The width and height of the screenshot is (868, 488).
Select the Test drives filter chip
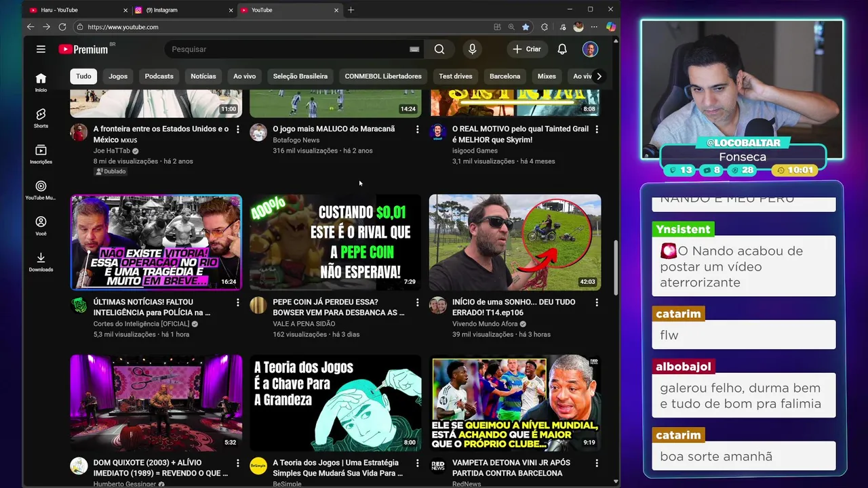(x=456, y=76)
